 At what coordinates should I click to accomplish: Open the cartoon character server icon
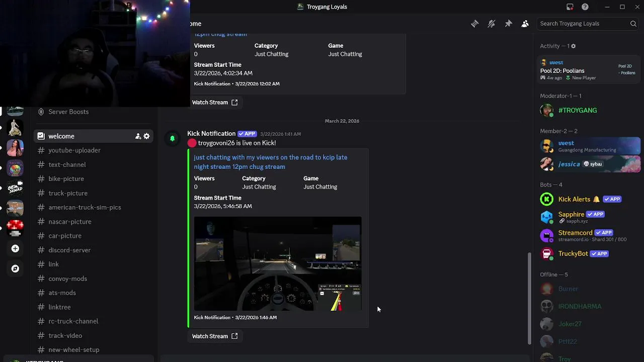click(x=15, y=208)
